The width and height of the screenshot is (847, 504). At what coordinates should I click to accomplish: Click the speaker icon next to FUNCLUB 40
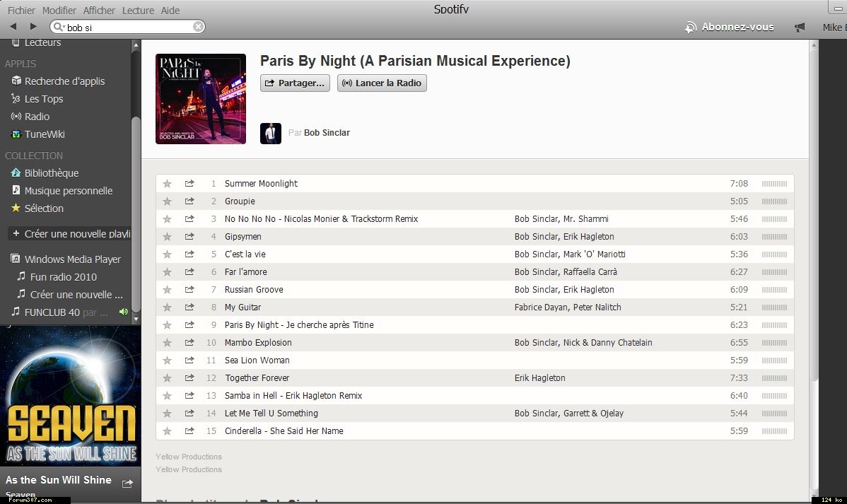[124, 312]
